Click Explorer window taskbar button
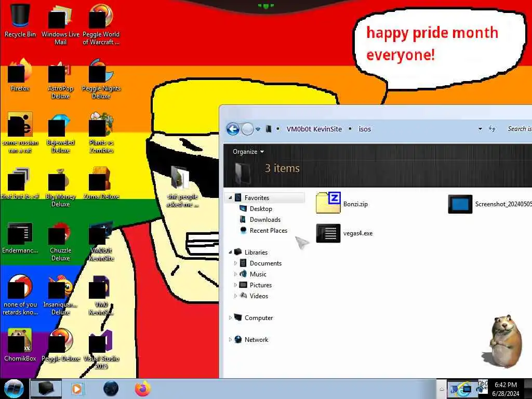Screen dimensions: 532x399 [46, 389]
